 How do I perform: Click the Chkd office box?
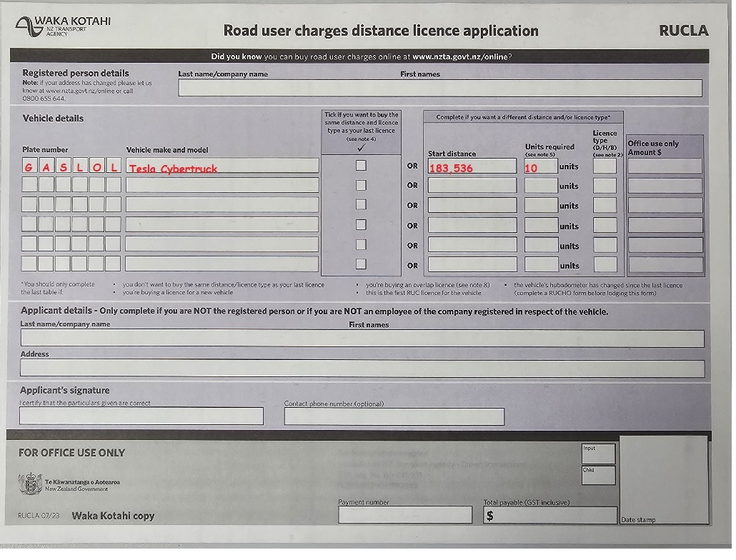(599, 475)
